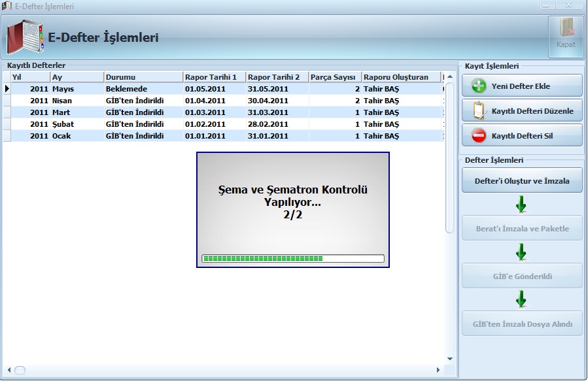Select the Mart month cell
Viewport: 588px width, 383px height.
(77, 112)
